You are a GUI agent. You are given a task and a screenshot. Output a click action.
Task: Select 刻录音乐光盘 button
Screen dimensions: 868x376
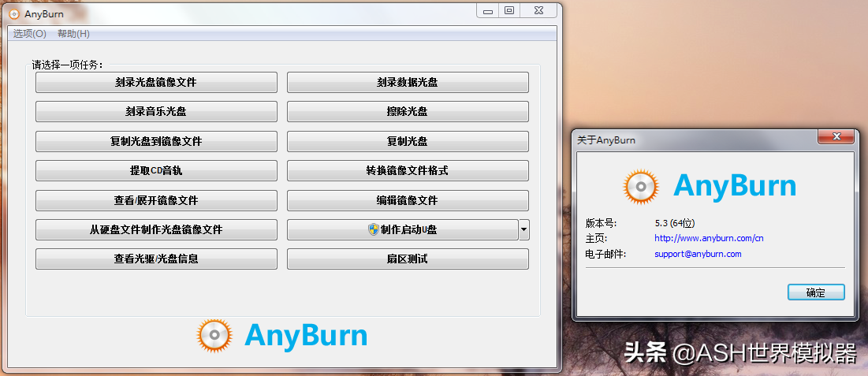pos(156,112)
